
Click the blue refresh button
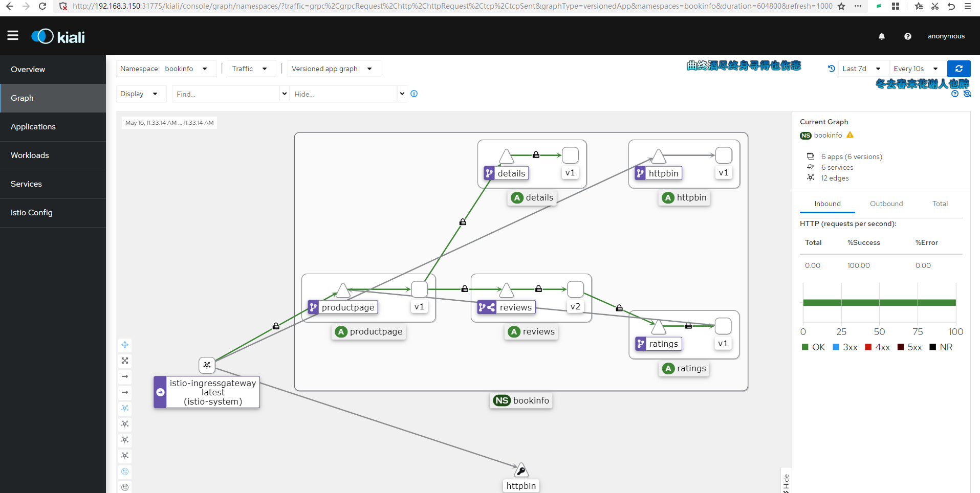959,69
